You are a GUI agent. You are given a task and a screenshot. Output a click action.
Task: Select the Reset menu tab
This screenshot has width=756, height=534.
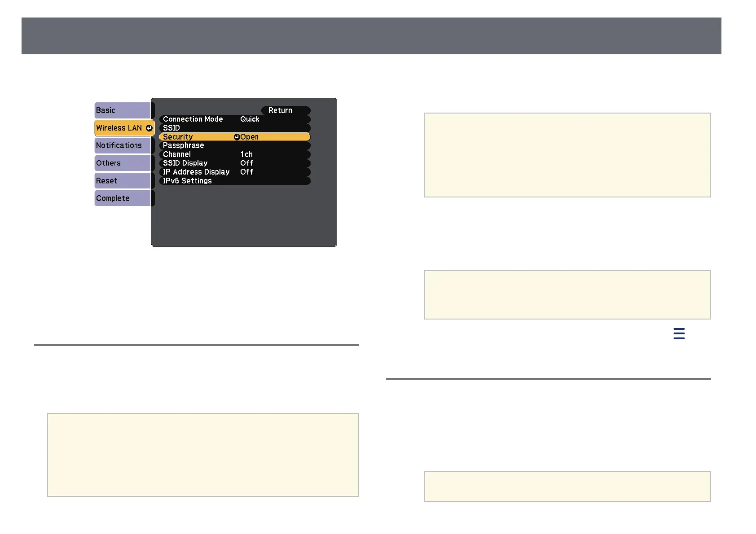(x=123, y=181)
